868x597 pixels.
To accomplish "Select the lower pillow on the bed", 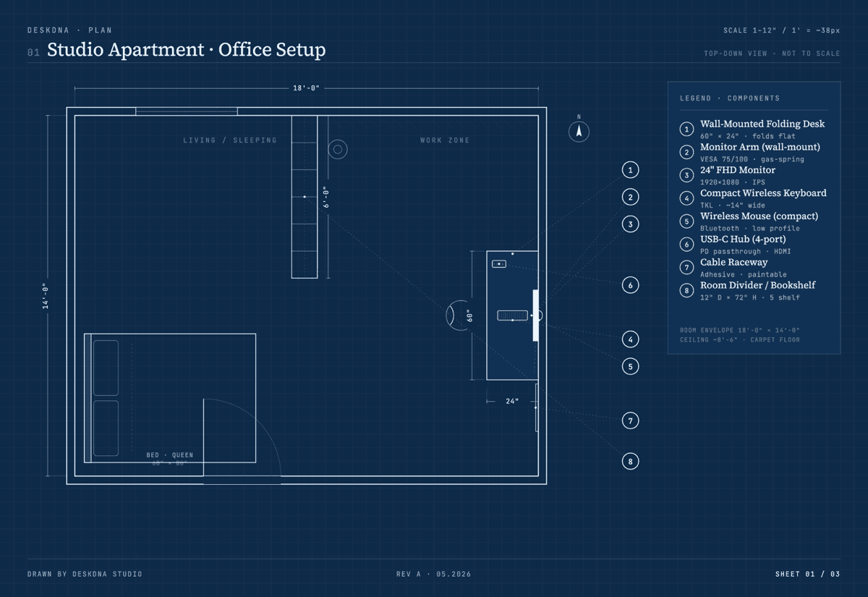I will [106, 428].
